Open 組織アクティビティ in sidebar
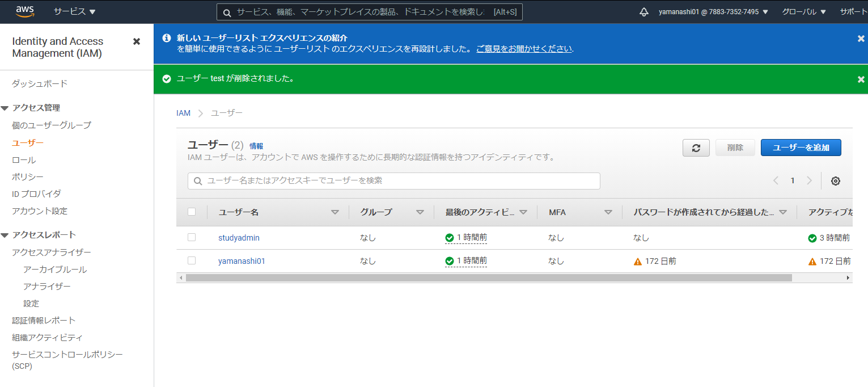Image resolution: width=868 pixels, height=387 pixels. pyautogui.click(x=48, y=338)
